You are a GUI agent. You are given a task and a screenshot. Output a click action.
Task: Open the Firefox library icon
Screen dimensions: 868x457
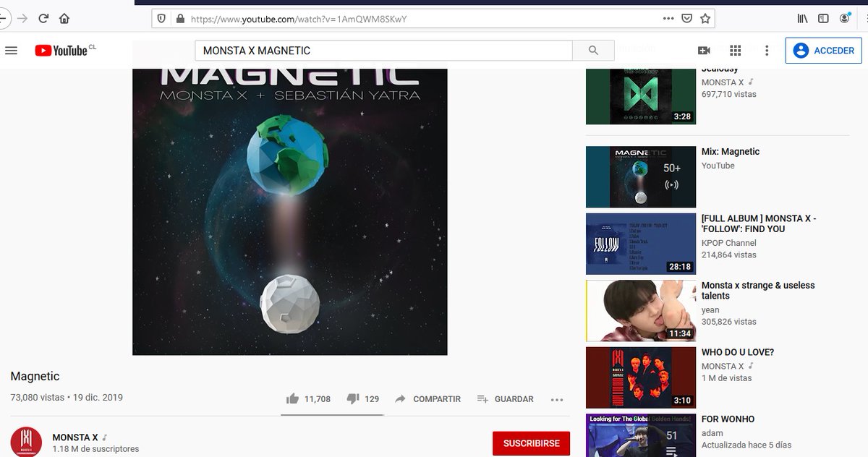pos(803,19)
